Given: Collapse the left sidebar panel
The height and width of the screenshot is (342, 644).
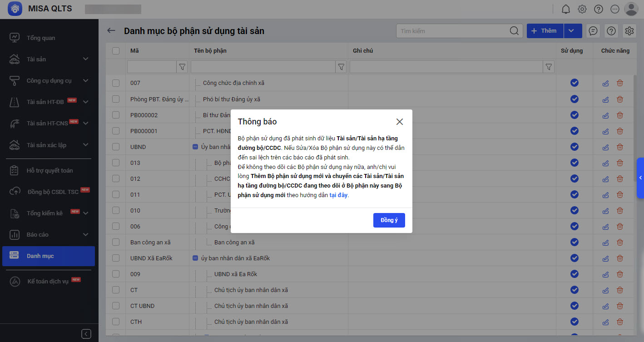Looking at the screenshot, I should pos(86,334).
